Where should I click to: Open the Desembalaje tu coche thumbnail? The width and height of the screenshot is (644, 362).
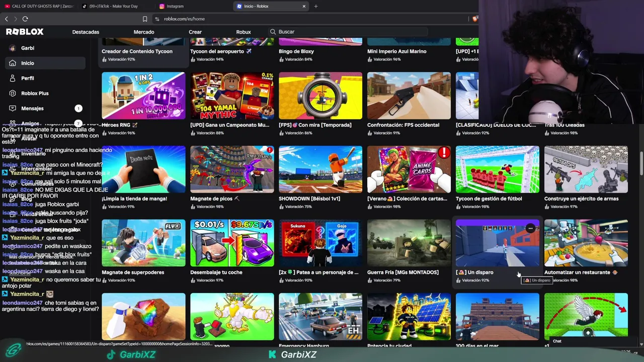(232, 243)
